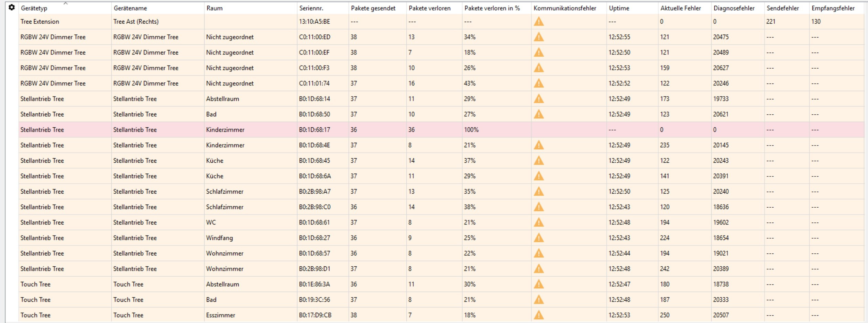Click warning icon for Stellantrieb Tree B0:2B:98:D1
This screenshot has width=868, height=323.
coord(539,269)
